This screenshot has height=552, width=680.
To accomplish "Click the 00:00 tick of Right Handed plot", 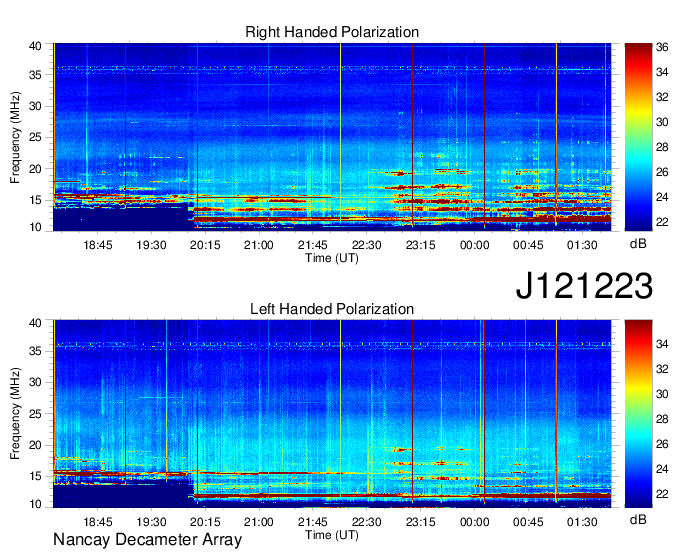I will (474, 245).
